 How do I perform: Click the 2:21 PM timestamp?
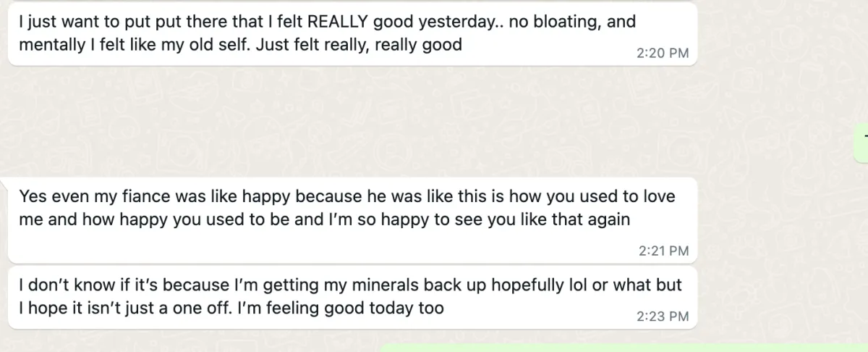tap(663, 251)
